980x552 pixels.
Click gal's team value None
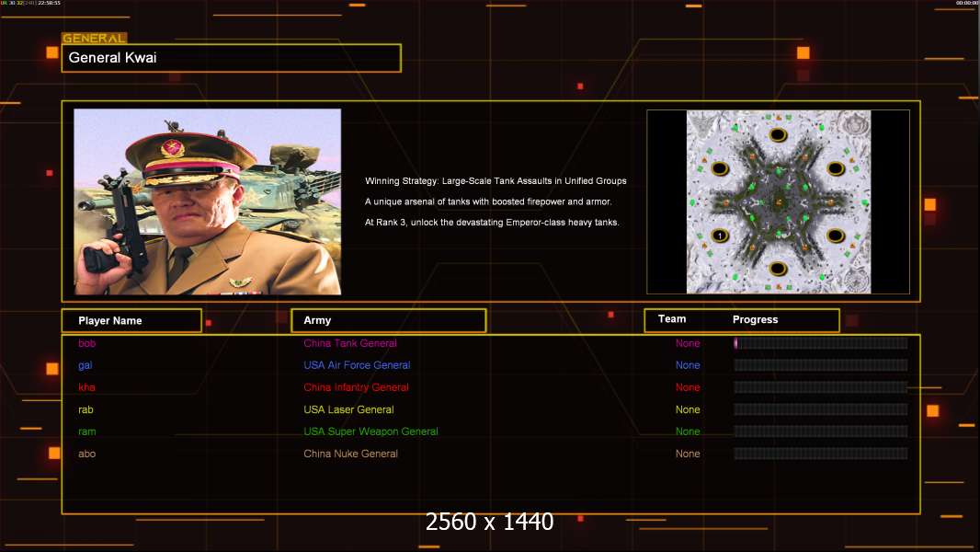pyautogui.click(x=688, y=365)
